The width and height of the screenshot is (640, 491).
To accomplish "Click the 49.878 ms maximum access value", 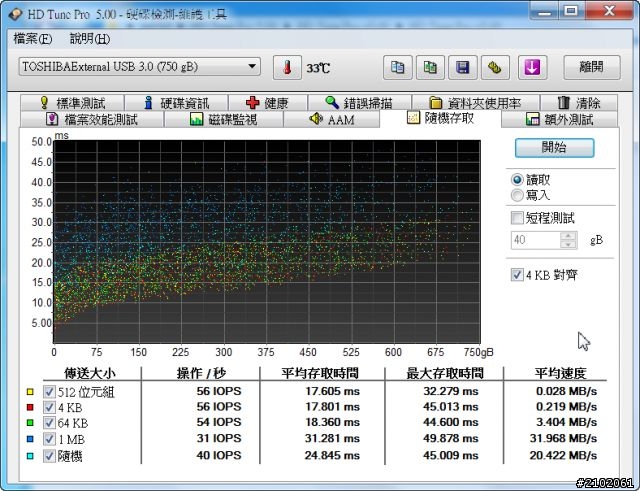I will pos(451,438).
